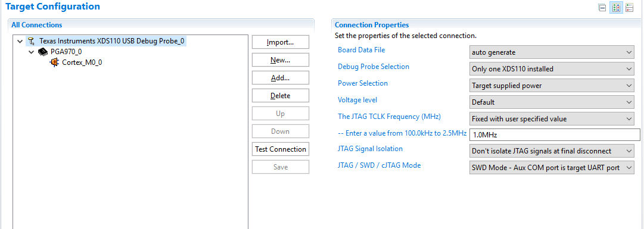The height and width of the screenshot is (229, 644).
Task: Open the Board Data File dropdown
Action: 552,52
